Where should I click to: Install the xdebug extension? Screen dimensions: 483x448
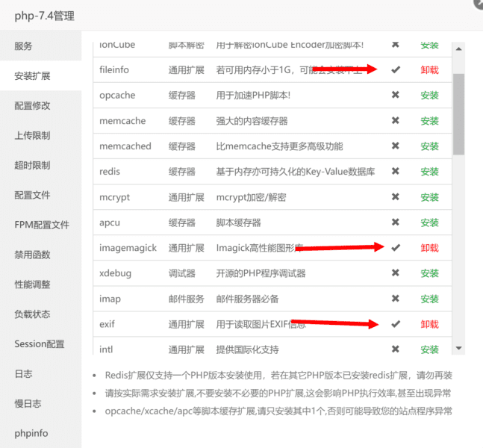click(x=429, y=273)
